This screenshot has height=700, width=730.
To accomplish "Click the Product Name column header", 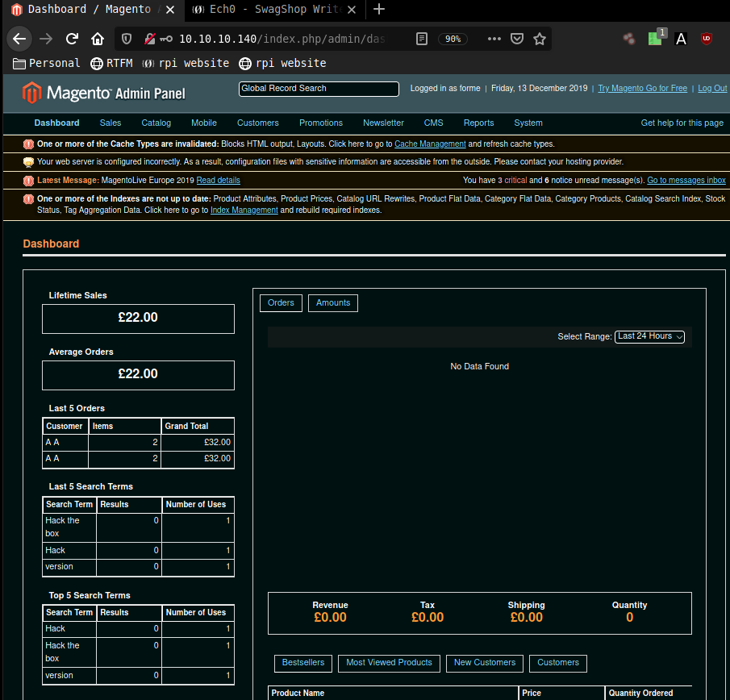I will tap(394, 693).
